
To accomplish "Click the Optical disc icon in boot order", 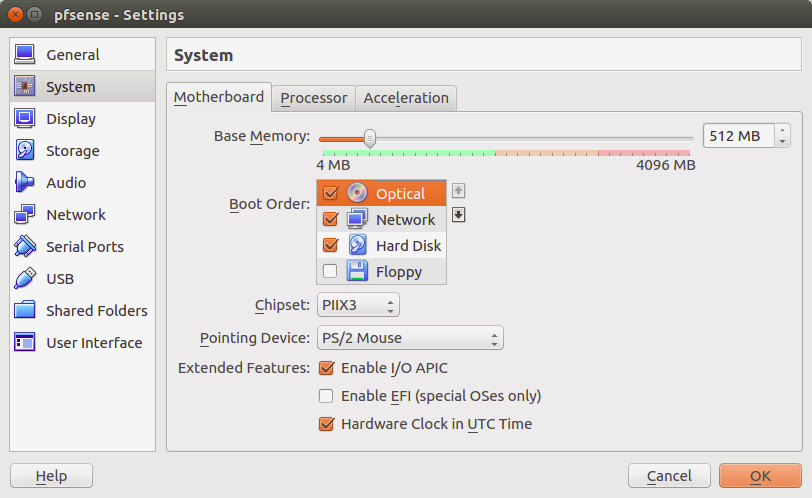I will [357, 193].
